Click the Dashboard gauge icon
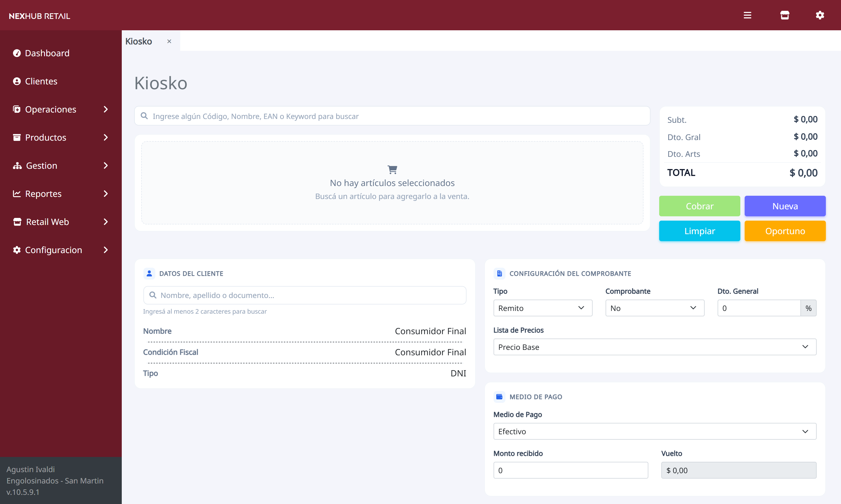Image resolution: width=841 pixels, height=504 pixels. [17, 53]
